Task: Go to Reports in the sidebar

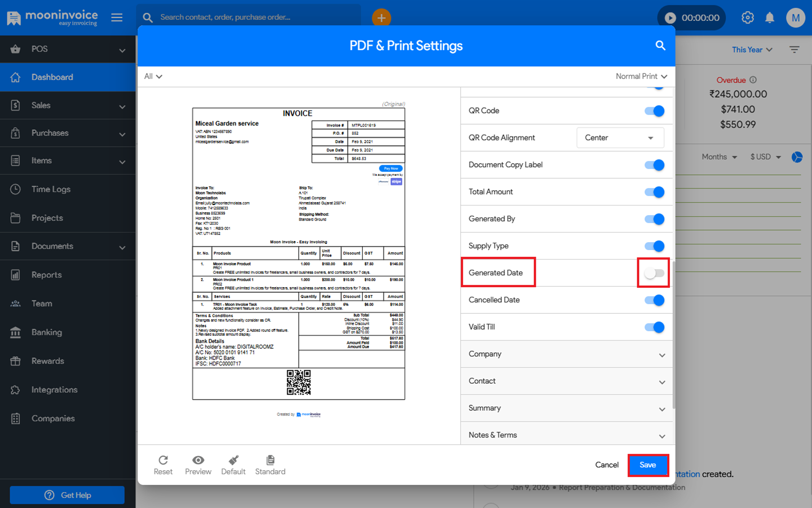Action: (x=46, y=275)
